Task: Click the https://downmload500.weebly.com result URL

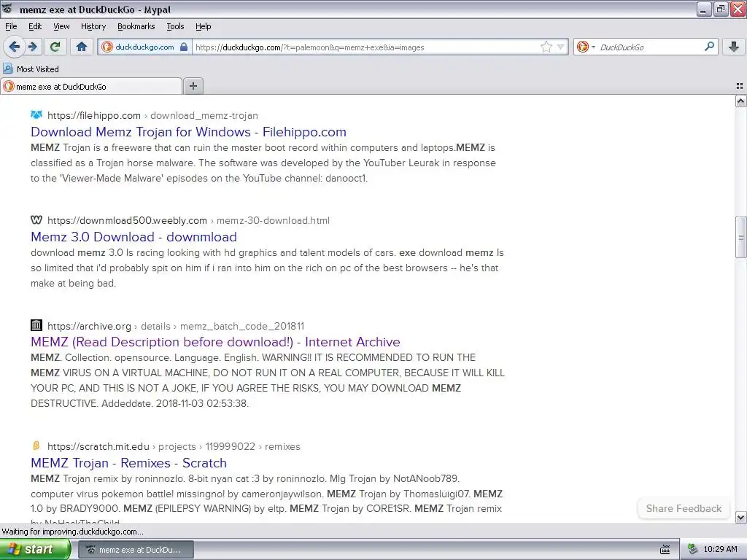Action: click(x=127, y=220)
